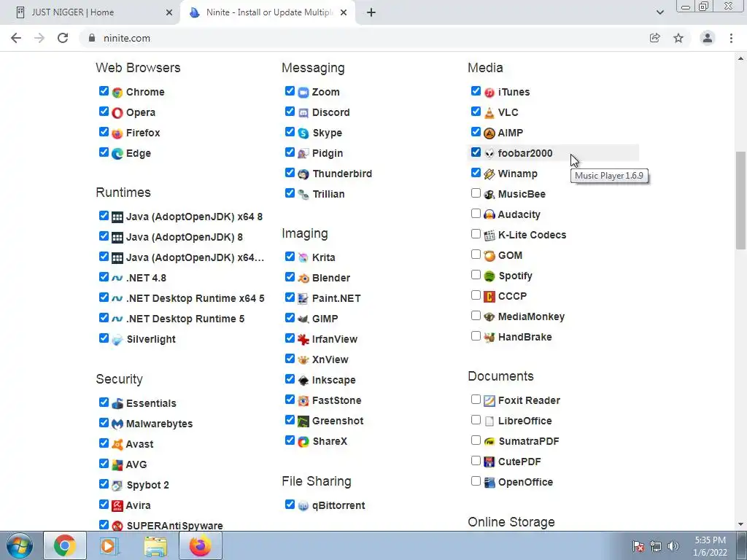This screenshot has width=747, height=560.
Task: Click the Silverlight icon under Runtimes
Action: pyautogui.click(x=117, y=340)
